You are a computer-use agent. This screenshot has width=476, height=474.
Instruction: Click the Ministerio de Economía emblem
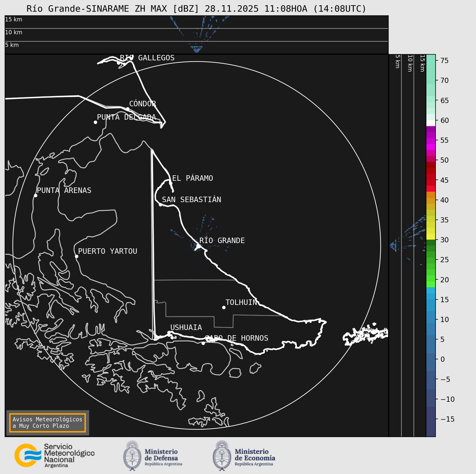(222, 455)
